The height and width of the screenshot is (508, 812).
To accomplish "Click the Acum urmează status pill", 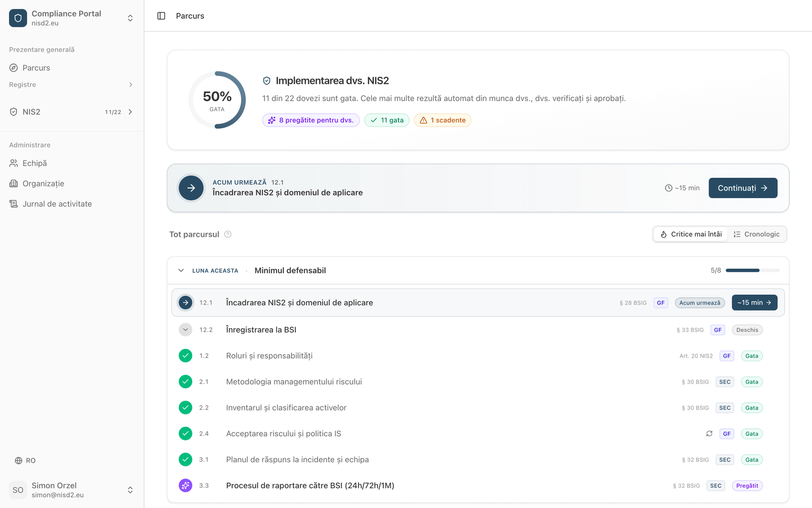I will pyautogui.click(x=700, y=303).
